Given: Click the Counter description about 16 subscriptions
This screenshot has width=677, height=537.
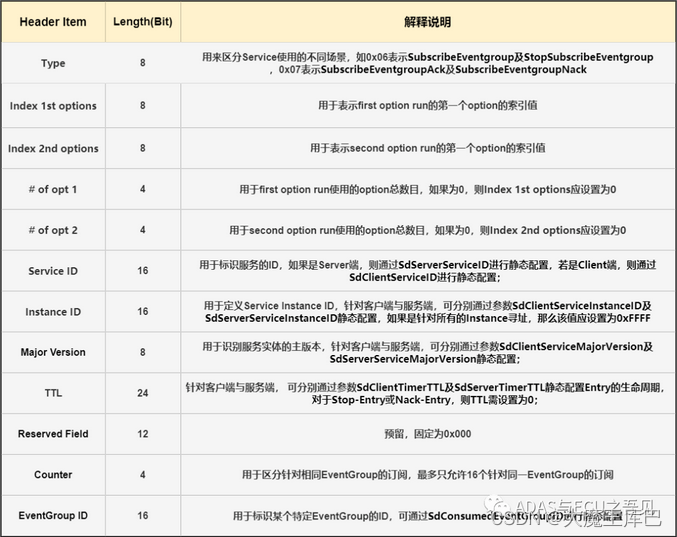Looking at the screenshot, I should point(427,475).
